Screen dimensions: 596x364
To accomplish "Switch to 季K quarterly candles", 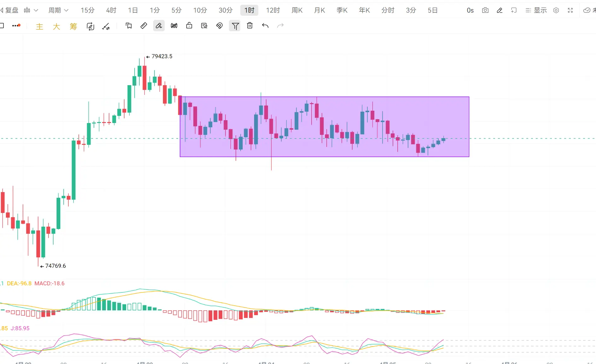I will click(342, 10).
